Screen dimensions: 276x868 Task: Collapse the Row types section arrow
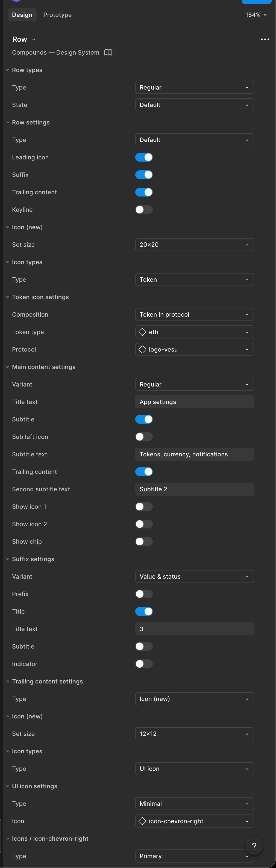pos(7,70)
